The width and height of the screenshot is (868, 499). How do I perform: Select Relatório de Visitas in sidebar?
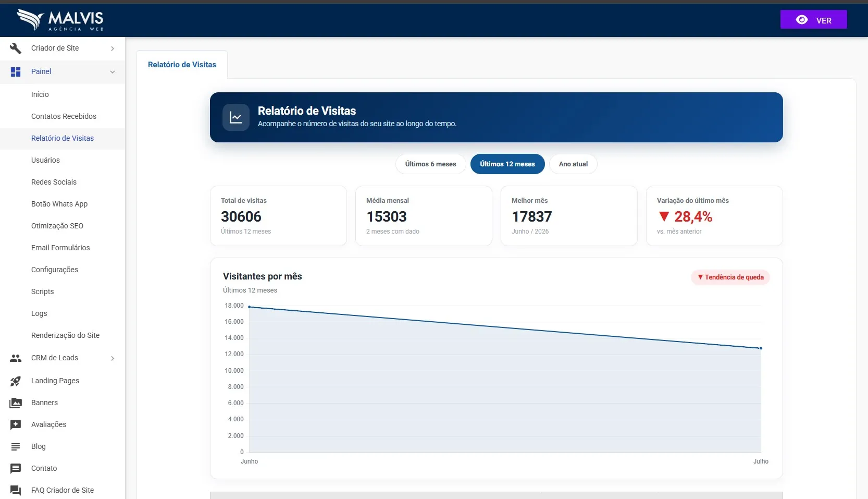(63, 138)
